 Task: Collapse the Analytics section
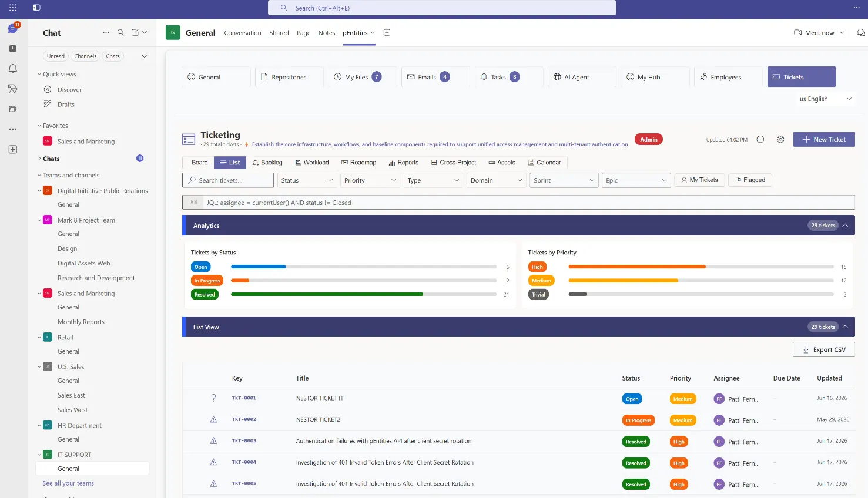coord(845,226)
